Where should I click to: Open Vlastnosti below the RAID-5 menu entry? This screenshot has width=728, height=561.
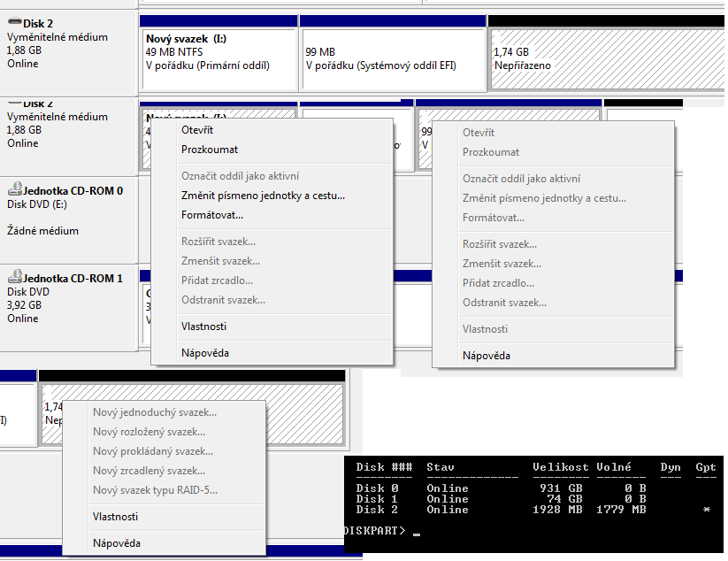point(116,517)
